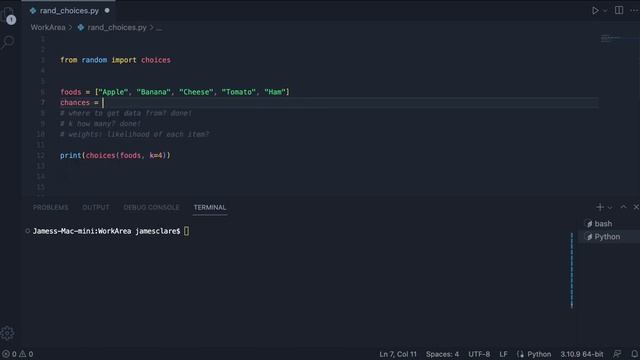Change the LF end of line sequence

pyautogui.click(x=503, y=354)
